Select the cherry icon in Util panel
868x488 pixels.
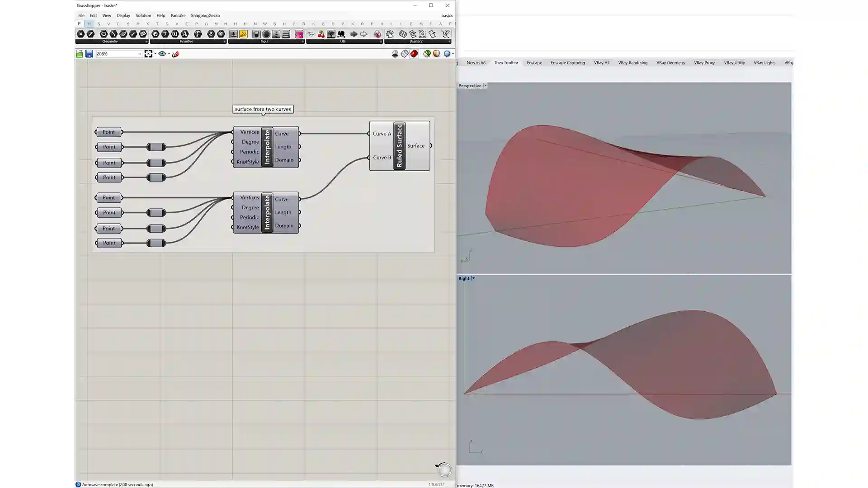coord(321,34)
